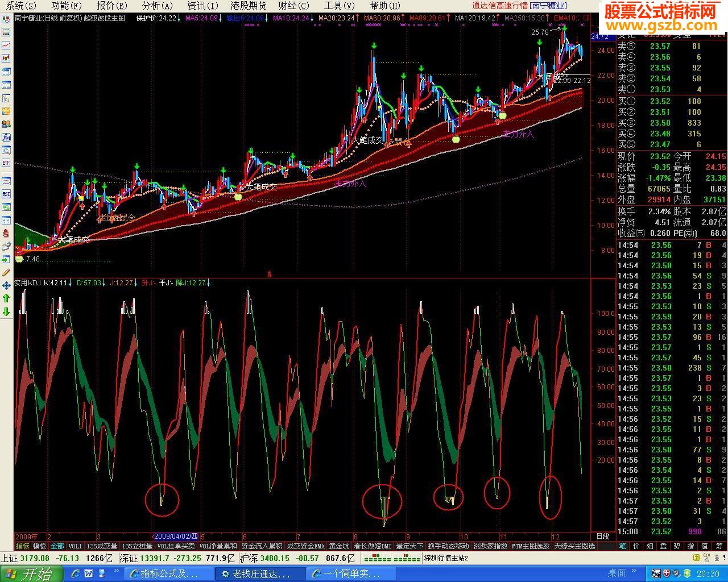Click the 实用KDJ indicator title

click(28, 282)
